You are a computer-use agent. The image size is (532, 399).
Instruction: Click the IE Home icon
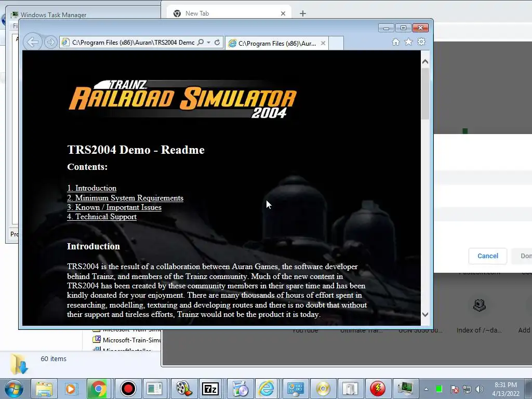coord(395,42)
